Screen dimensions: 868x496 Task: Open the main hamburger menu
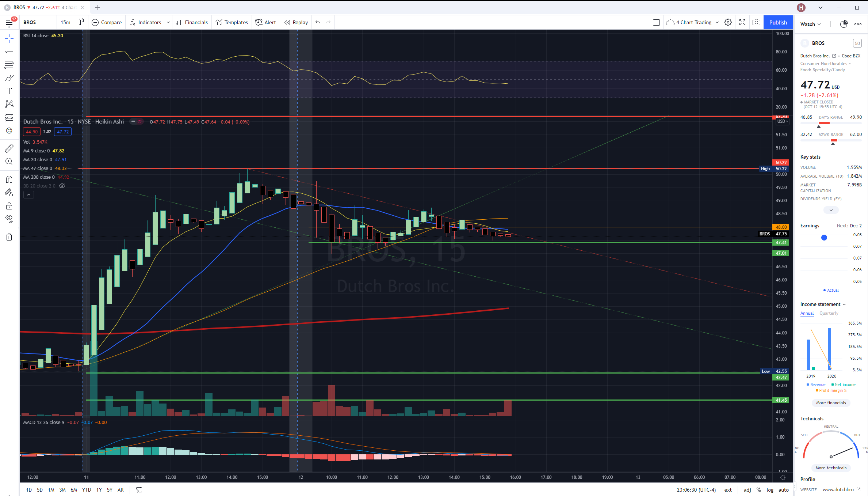click(x=9, y=23)
